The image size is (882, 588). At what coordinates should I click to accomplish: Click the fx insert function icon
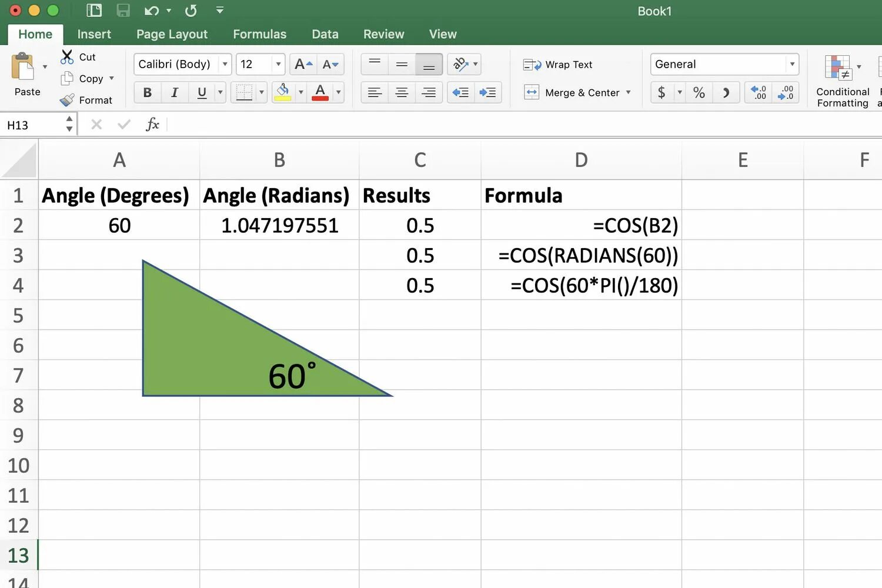tap(152, 124)
